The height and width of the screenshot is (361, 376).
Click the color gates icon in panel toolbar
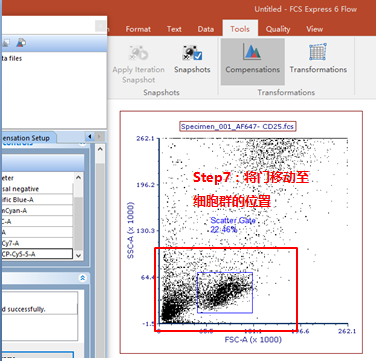tap(21, 43)
